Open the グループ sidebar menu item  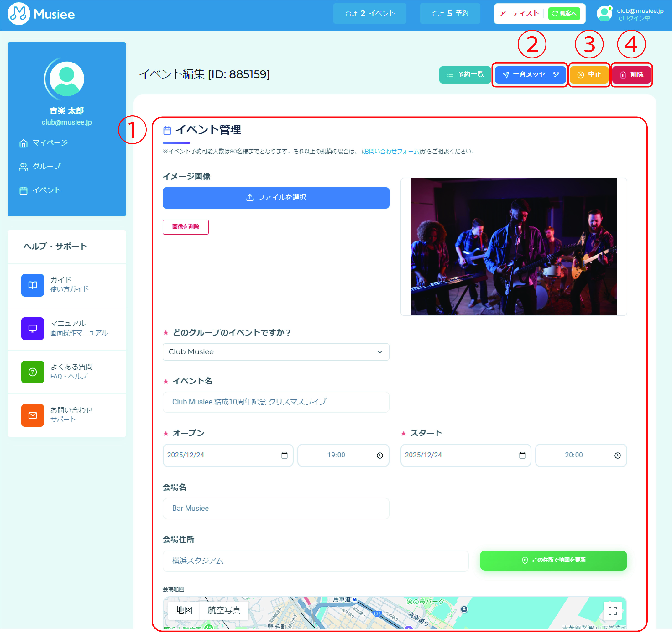tap(46, 166)
